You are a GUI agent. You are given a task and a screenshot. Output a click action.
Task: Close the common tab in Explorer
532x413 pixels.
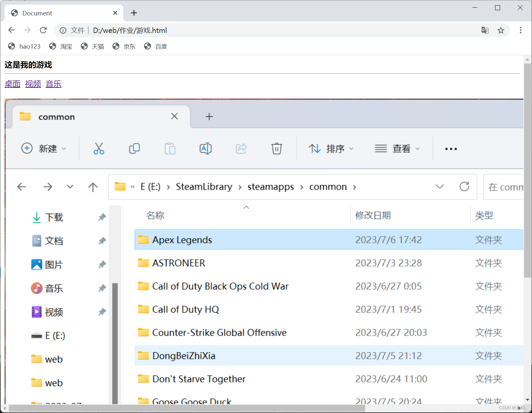pos(174,116)
